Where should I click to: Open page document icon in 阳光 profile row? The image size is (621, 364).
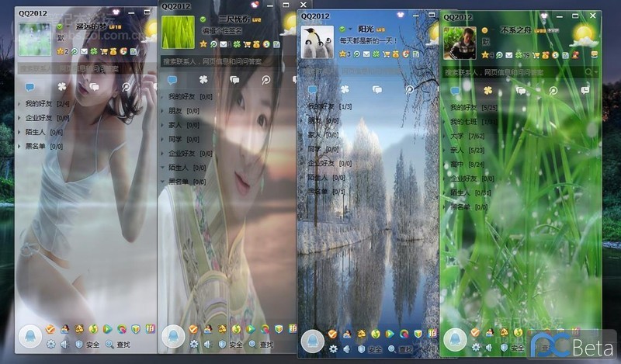(416, 54)
